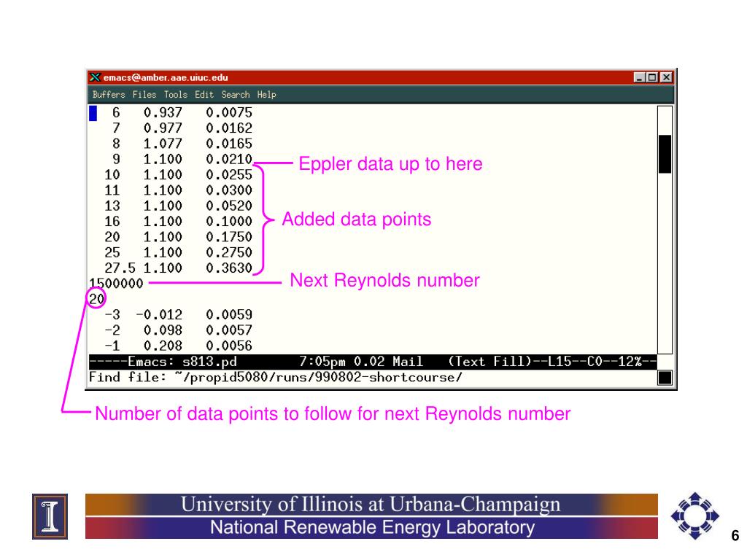
Task: Click the value -0.012 in row -3
Action: pyautogui.click(x=158, y=315)
